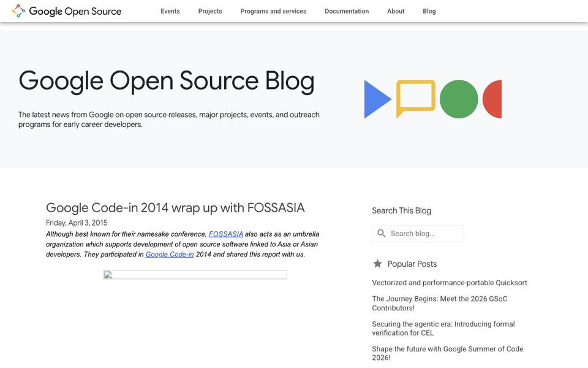Viewport: 588px width, 368px height.
Task: Click the Search This Blog heading
Action: [402, 210]
